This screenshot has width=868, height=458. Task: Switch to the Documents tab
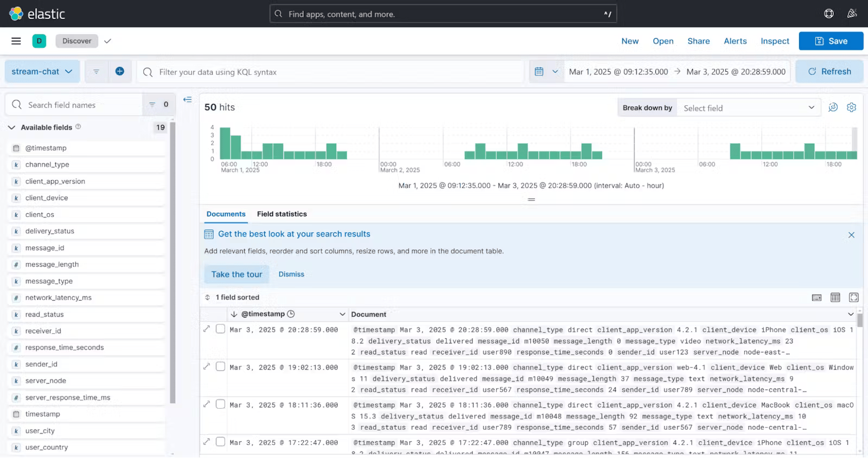pos(226,214)
